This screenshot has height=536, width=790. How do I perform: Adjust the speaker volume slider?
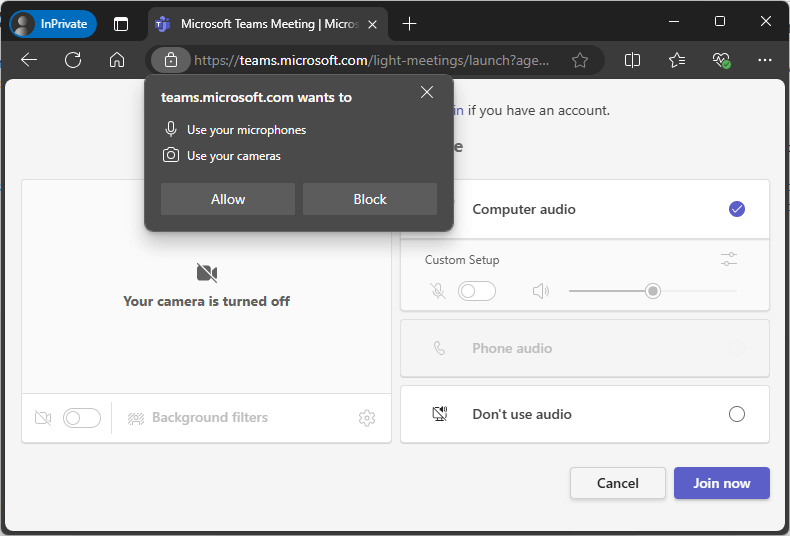653,291
